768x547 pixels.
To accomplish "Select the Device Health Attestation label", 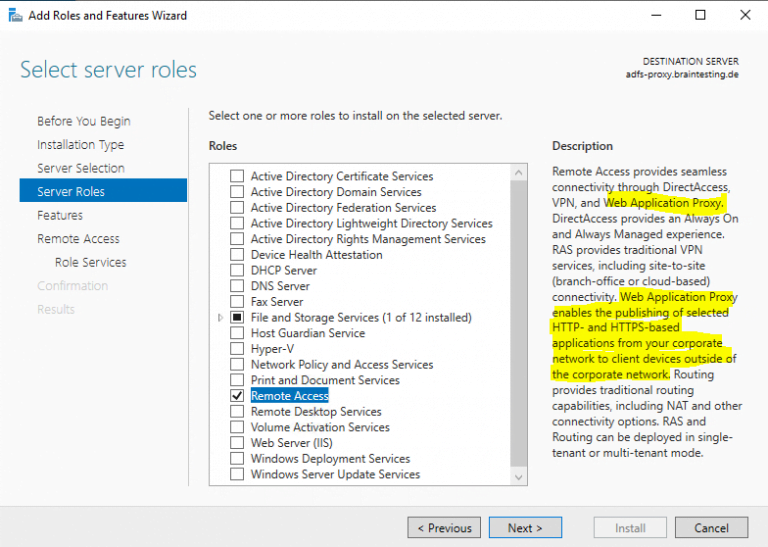I will pyautogui.click(x=316, y=255).
